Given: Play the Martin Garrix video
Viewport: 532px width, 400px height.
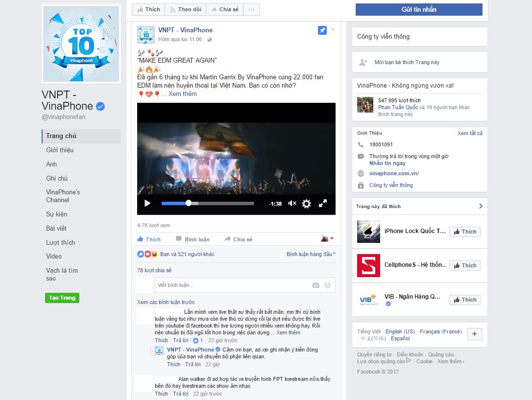Looking at the screenshot, I should (147, 204).
